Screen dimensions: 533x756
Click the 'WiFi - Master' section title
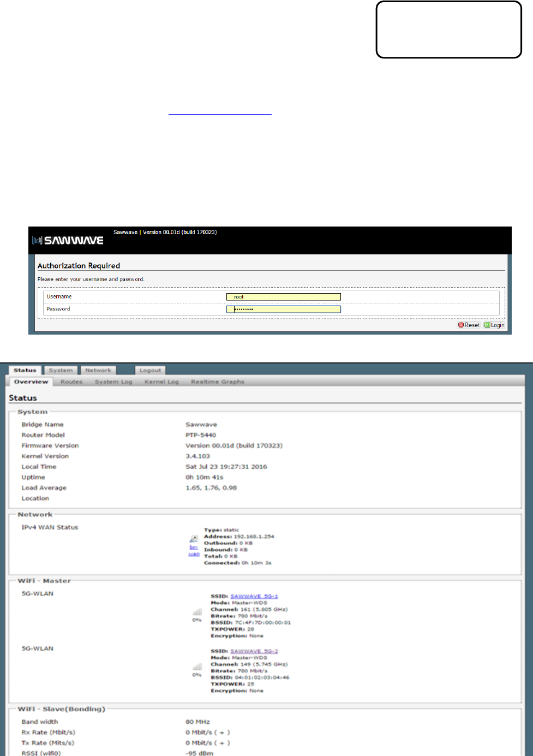44,581
